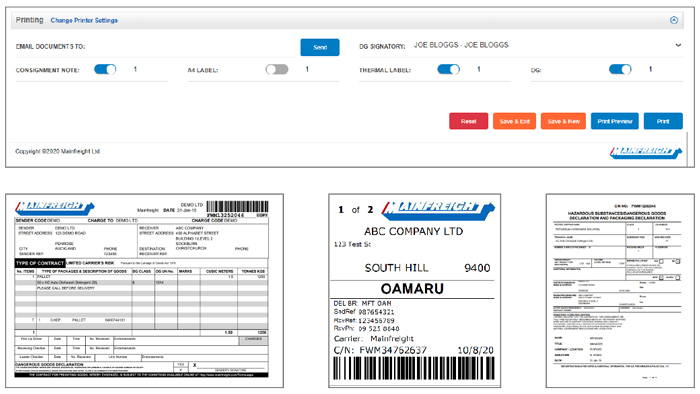Click the Save & Exit button

coord(514,121)
